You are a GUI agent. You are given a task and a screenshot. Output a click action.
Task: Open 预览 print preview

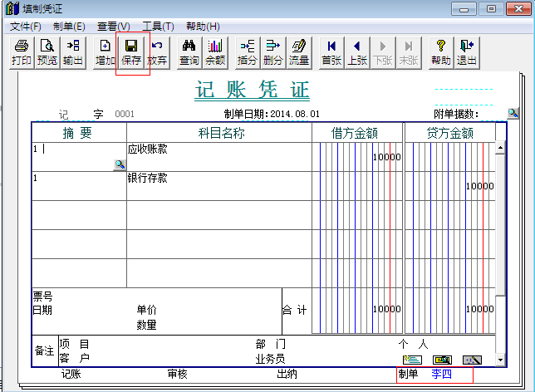click(47, 52)
